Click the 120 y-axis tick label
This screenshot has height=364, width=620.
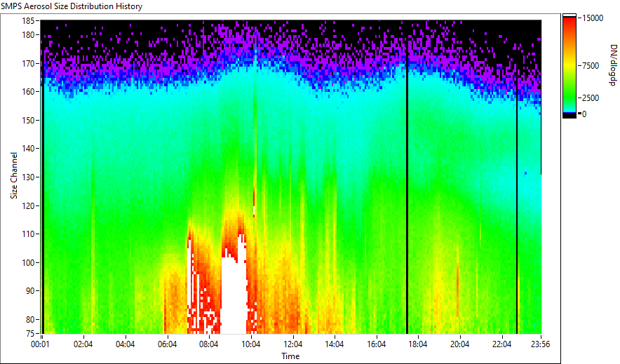click(x=29, y=206)
